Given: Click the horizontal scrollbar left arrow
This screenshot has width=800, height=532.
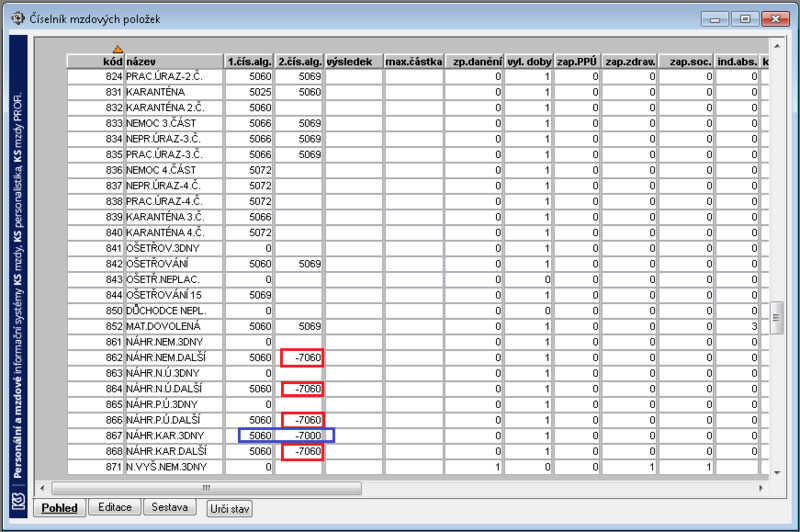Looking at the screenshot, I should (x=42, y=488).
